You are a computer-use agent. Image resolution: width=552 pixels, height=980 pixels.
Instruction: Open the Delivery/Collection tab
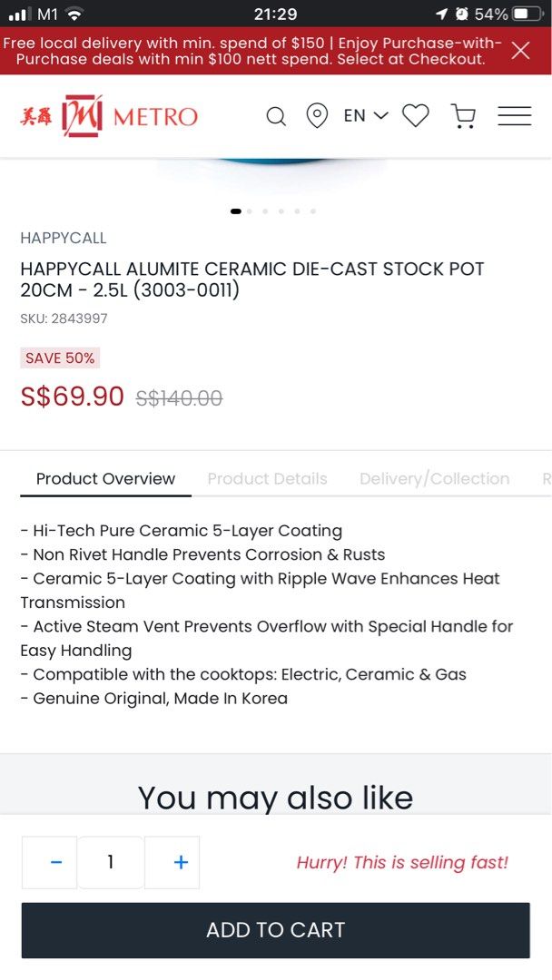tap(434, 478)
